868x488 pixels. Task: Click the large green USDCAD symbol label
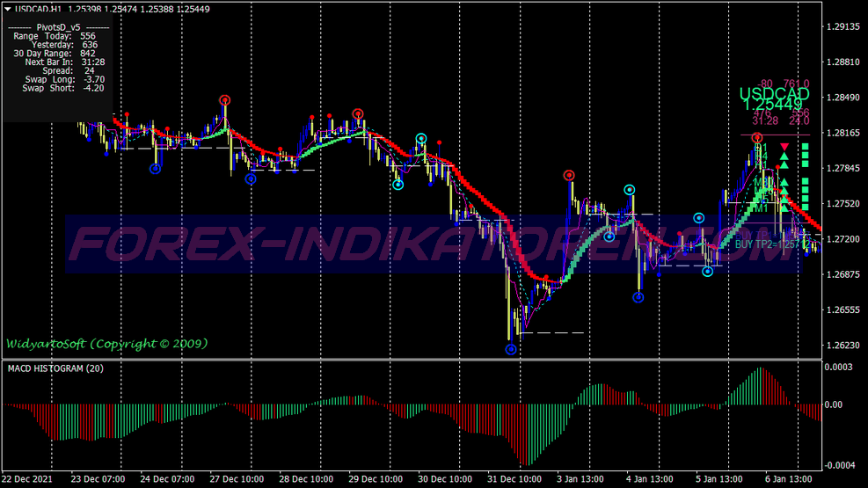click(775, 94)
